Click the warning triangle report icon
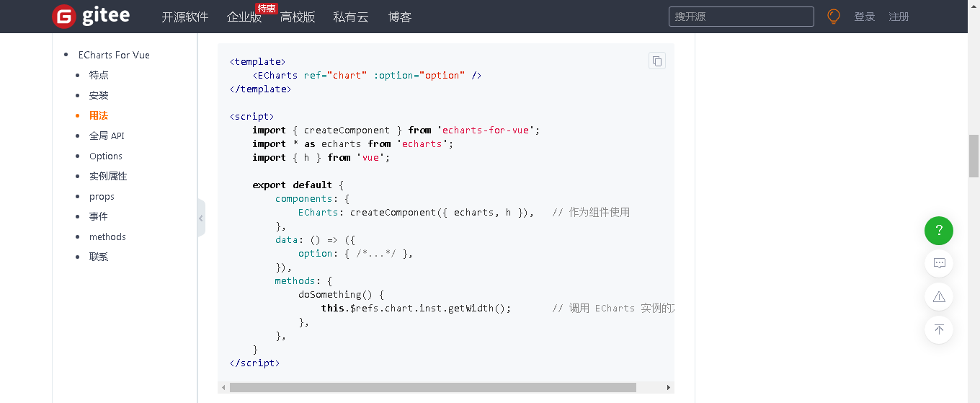Viewport: 980px width, 403px height. (938, 297)
